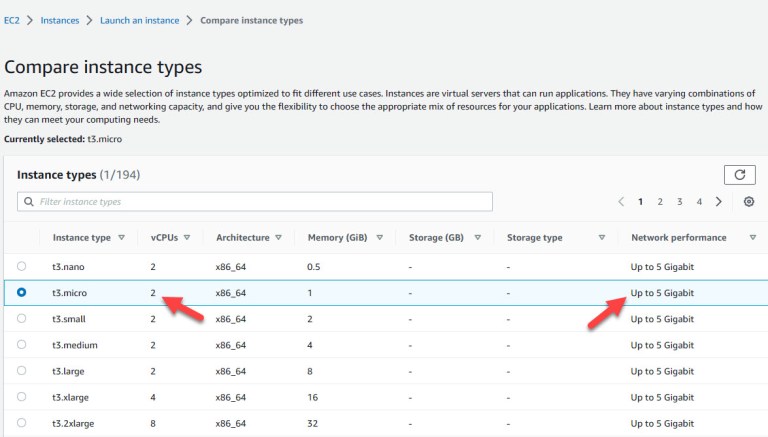
Task: Click Memory (GiB) column header
Action: pyautogui.click(x=337, y=238)
